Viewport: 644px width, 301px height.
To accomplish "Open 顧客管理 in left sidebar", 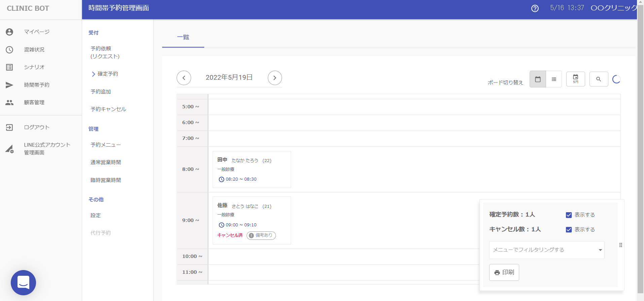I will [34, 103].
